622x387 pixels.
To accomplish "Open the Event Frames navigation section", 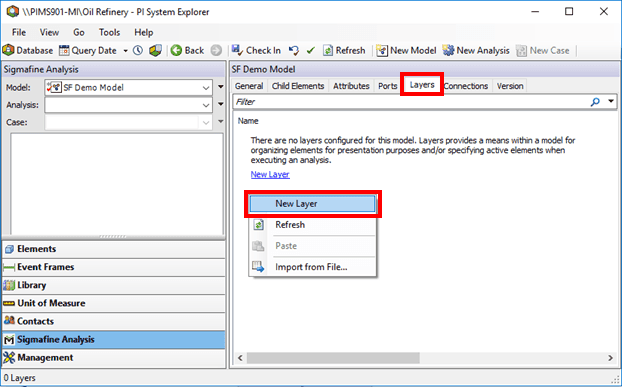I will pos(113,267).
